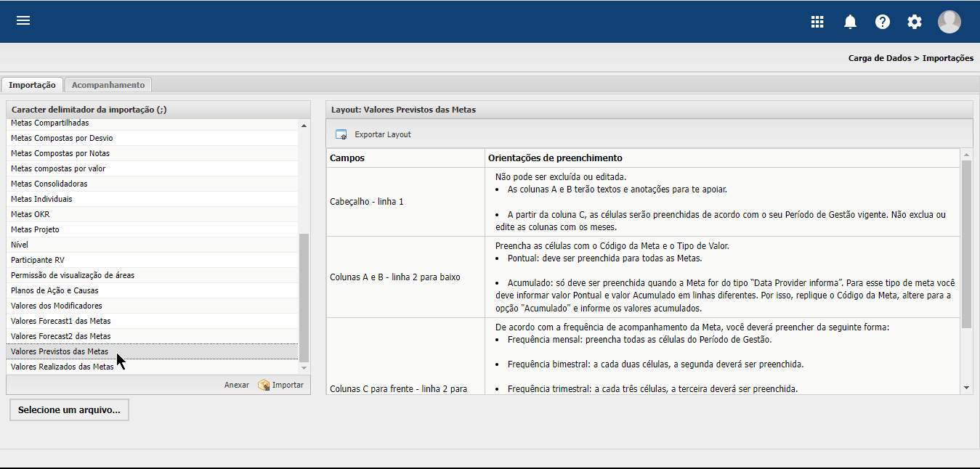Click the user profile avatar

coord(949,22)
